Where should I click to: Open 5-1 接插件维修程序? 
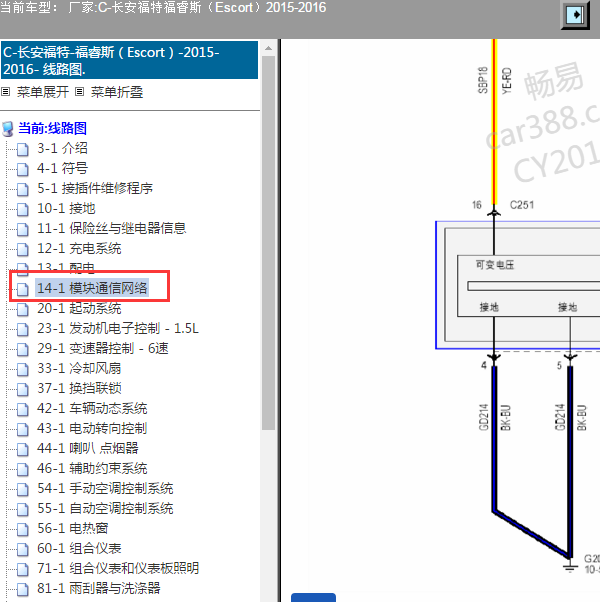click(x=95, y=188)
